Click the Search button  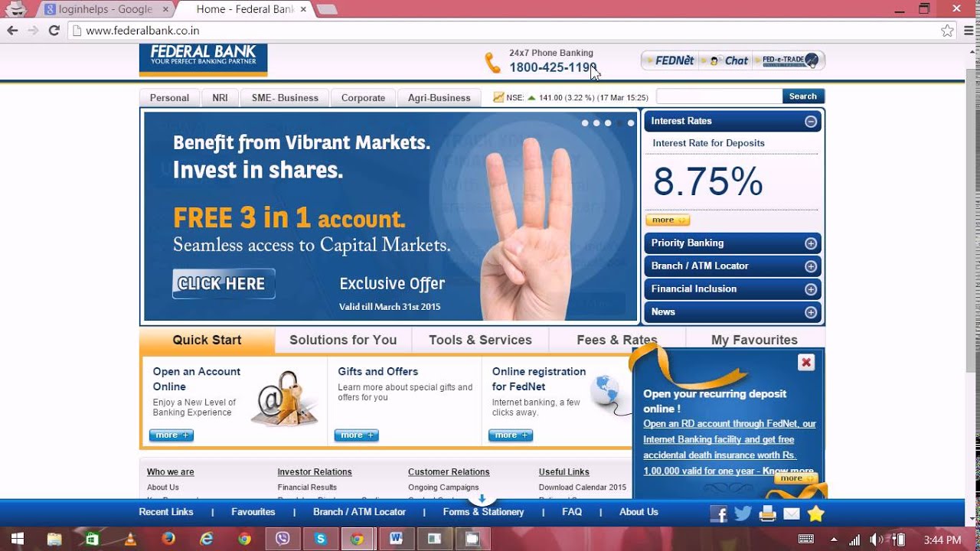(x=803, y=96)
